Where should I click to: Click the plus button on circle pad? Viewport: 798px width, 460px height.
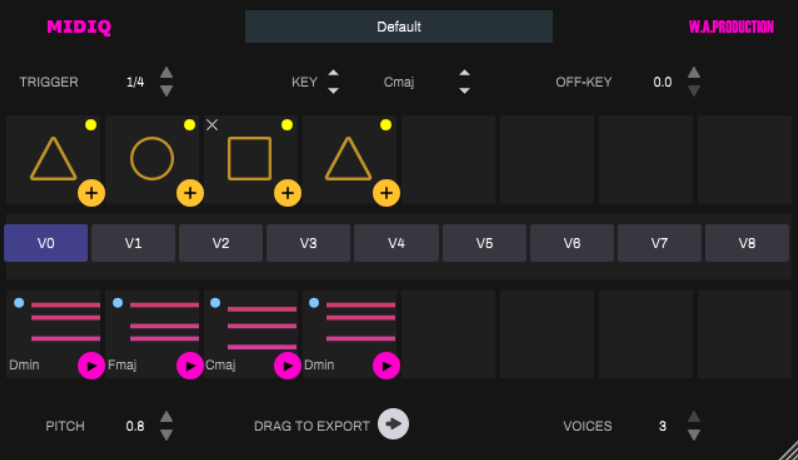(x=190, y=193)
